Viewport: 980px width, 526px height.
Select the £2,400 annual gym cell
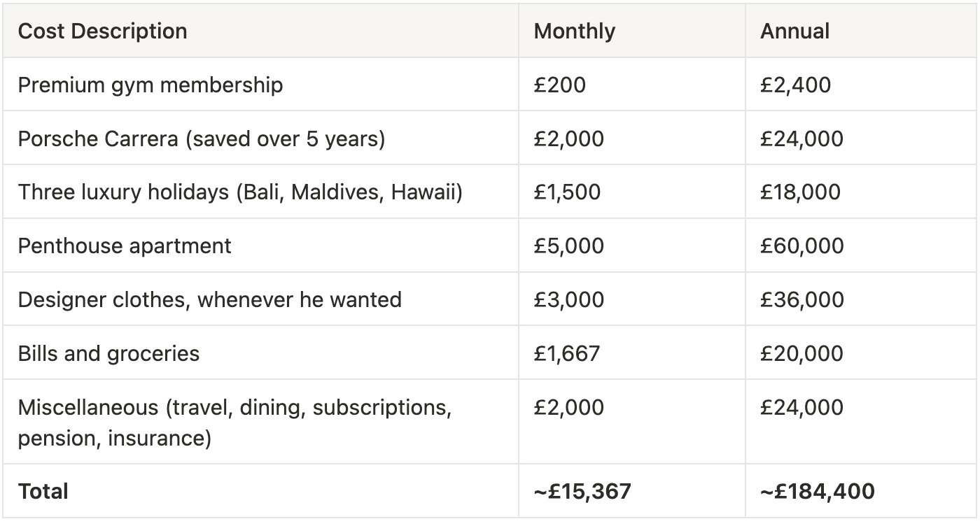860,85
